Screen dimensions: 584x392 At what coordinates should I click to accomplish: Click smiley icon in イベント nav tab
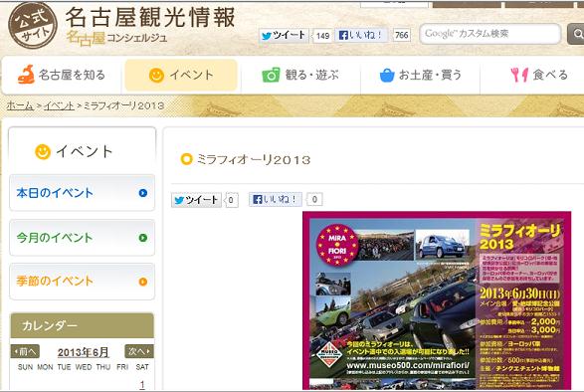156,76
